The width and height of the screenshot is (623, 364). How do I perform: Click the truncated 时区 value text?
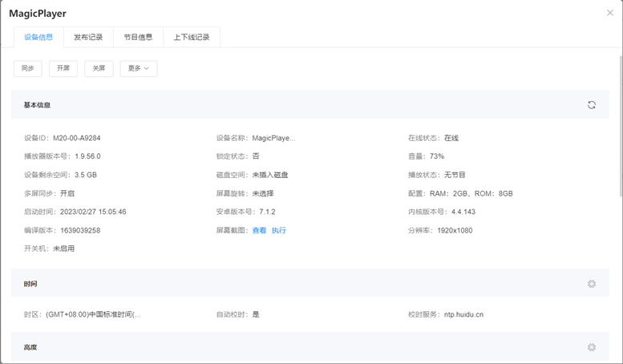tap(93, 314)
